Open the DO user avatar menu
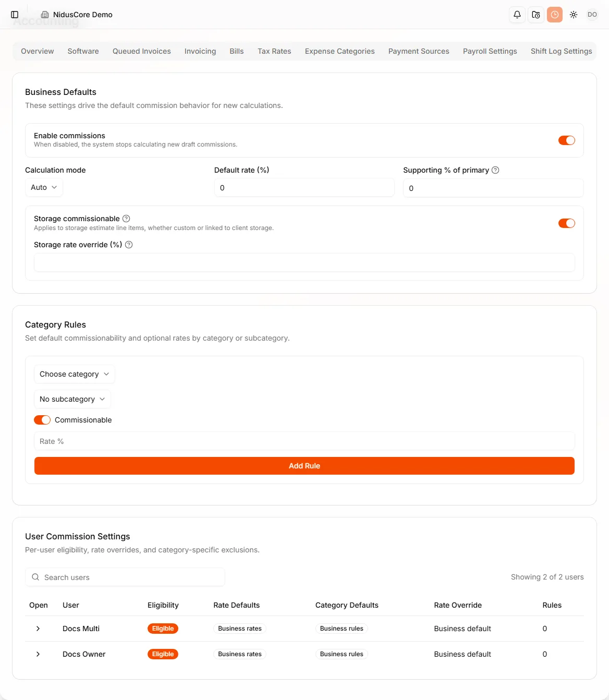 click(592, 15)
